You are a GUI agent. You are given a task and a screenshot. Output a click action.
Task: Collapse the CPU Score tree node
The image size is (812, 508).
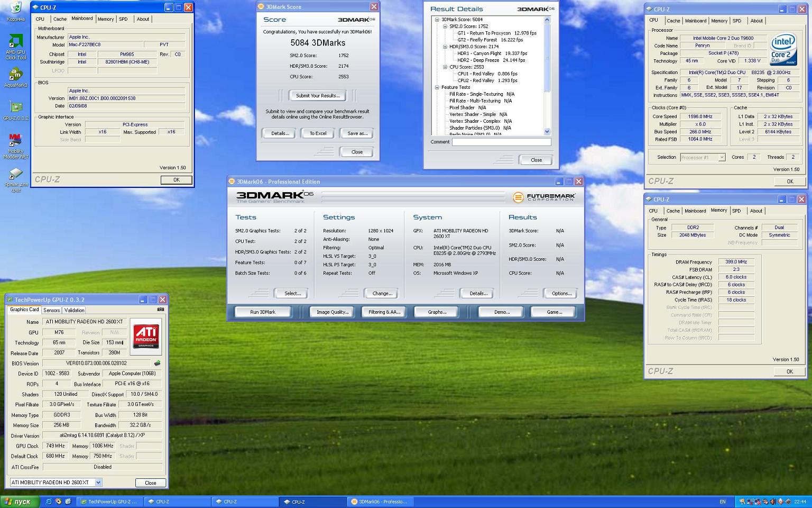tap(445, 67)
